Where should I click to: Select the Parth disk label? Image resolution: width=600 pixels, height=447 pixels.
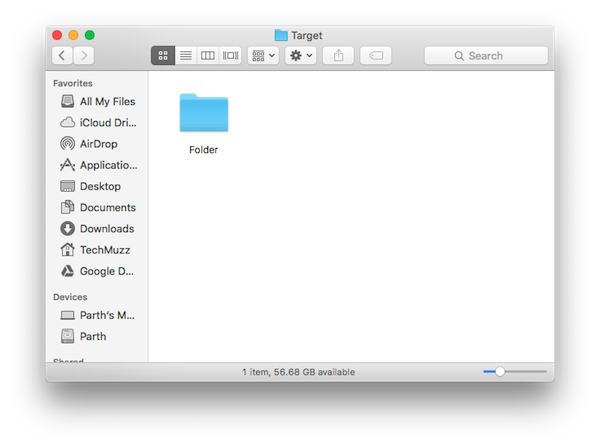(93, 336)
